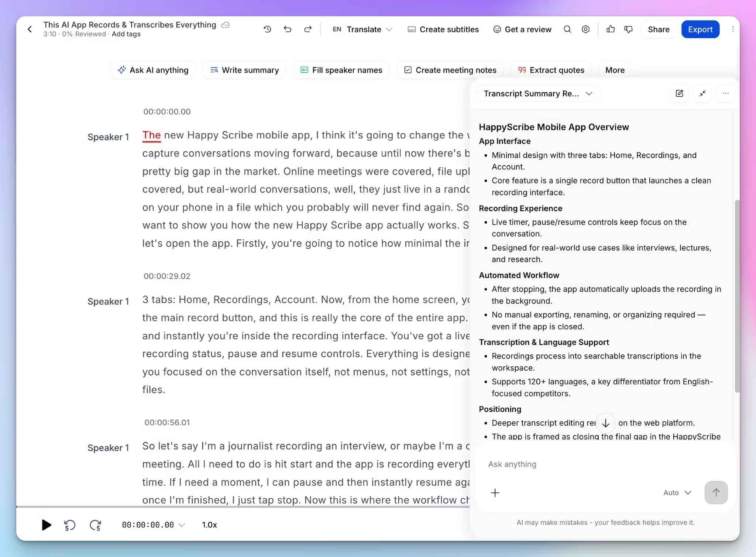Open the playback timecode dropdown
This screenshot has height=557, width=756.
click(x=153, y=525)
